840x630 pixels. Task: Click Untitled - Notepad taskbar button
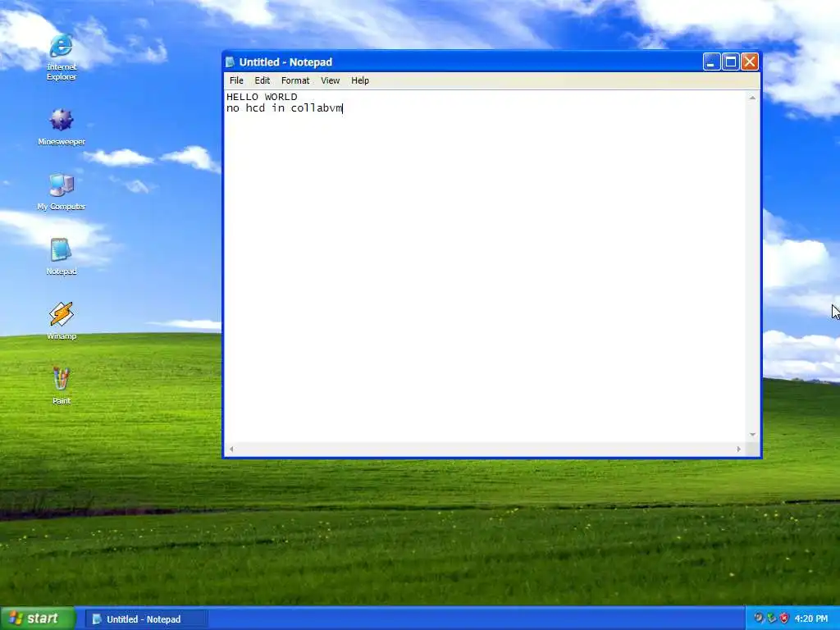(x=146, y=619)
